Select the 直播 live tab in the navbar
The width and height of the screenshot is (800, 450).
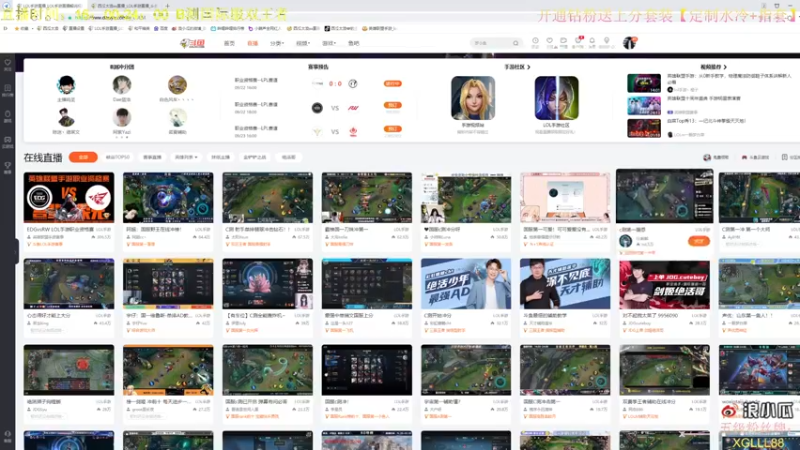pos(253,43)
